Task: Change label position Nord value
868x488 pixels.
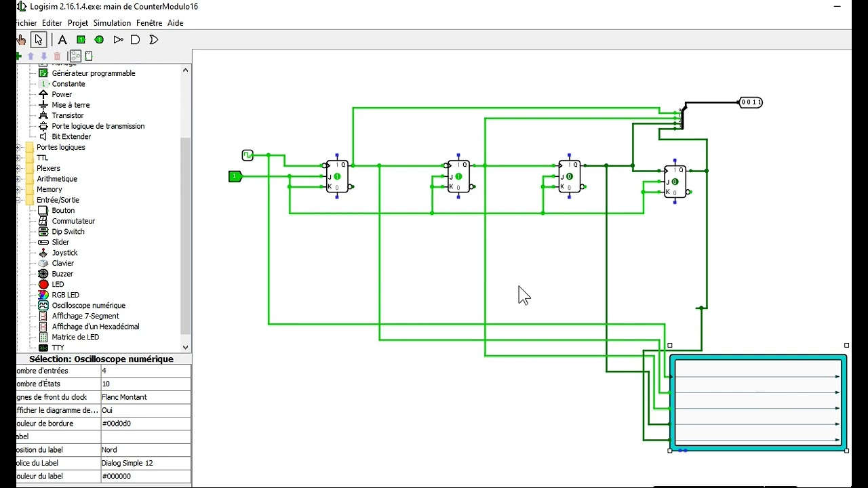Action: click(x=146, y=449)
